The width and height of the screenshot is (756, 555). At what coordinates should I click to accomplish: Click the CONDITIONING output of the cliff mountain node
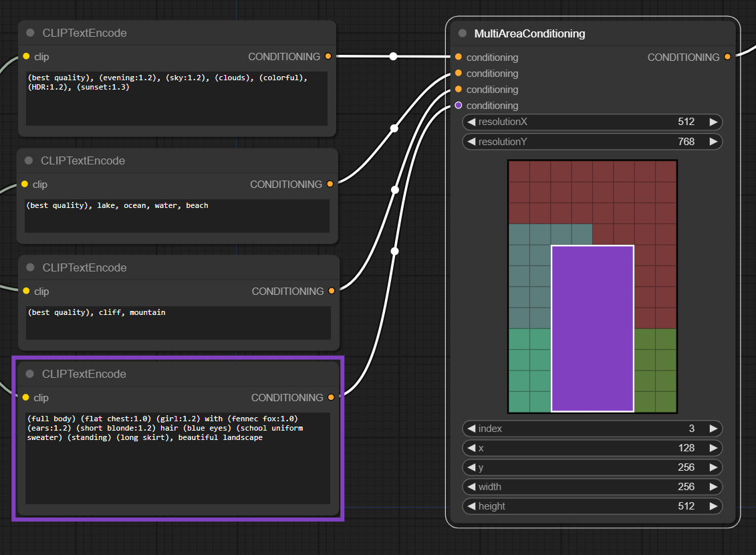pyautogui.click(x=332, y=291)
